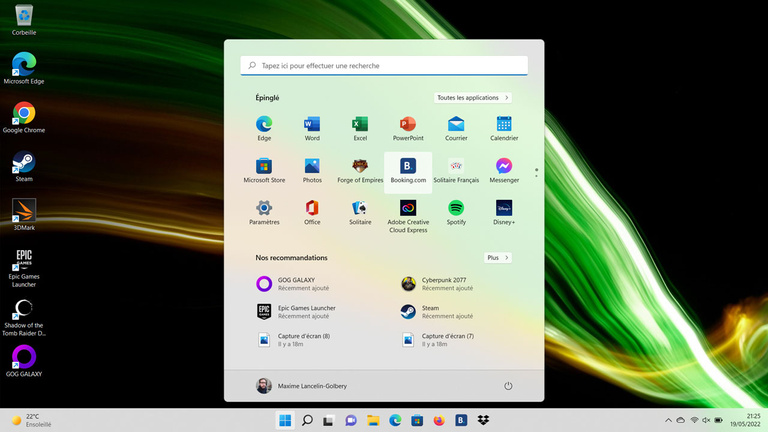Select the Corbeille desktop icon
Screen dimensions: 768x432
click(x=24, y=20)
